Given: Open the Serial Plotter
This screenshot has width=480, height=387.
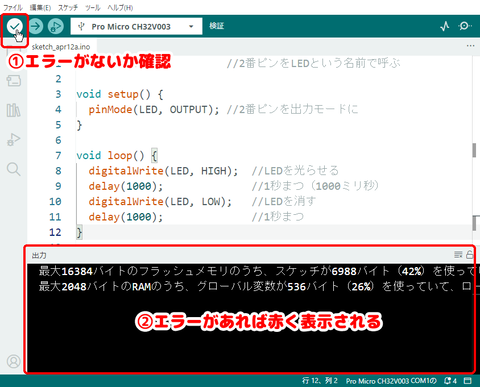Looking at the screenshot, I should coord(444,26).
